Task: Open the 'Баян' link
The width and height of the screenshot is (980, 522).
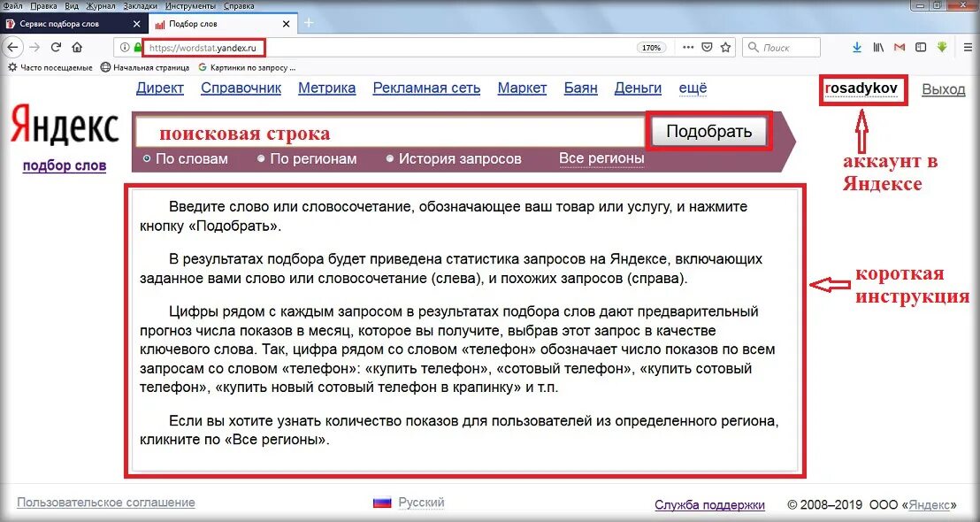Action: coord(580,88)
